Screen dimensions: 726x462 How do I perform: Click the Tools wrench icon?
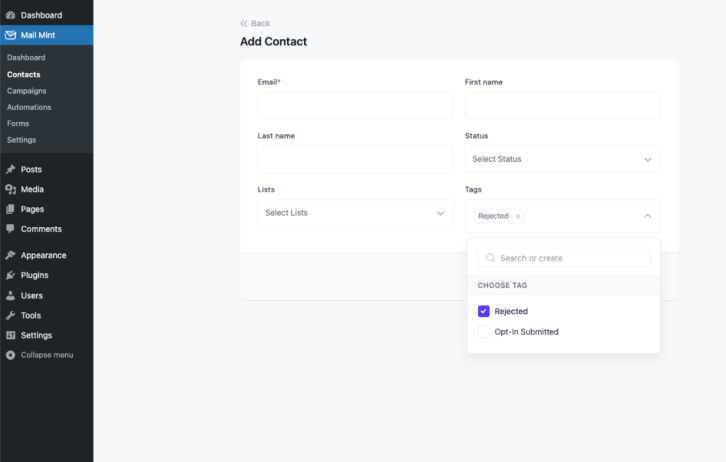click(x=10, y=315)
